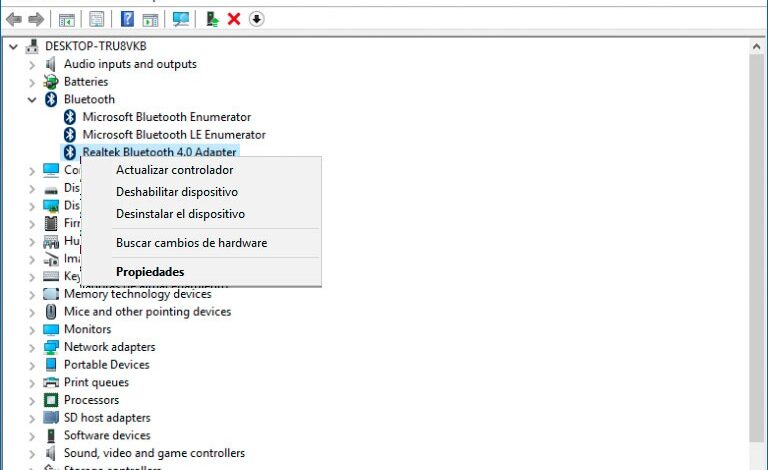This screenshot has height=470, width=768.
Task: Expand Mice and other pointing devices
Action: [32, 312]
